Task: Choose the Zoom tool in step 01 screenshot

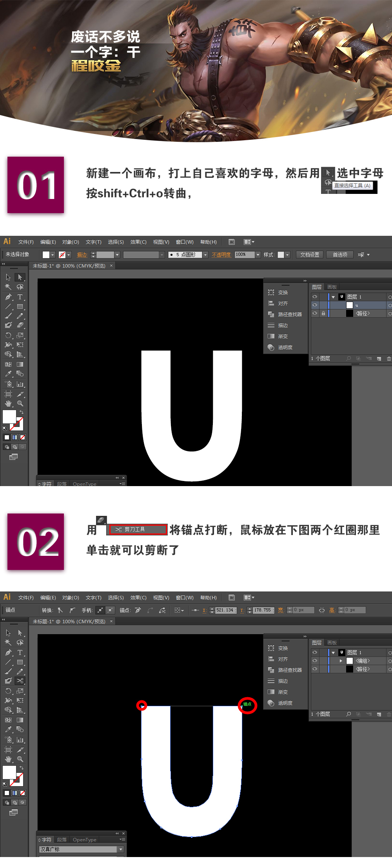Action: click(x=20, y=403)
